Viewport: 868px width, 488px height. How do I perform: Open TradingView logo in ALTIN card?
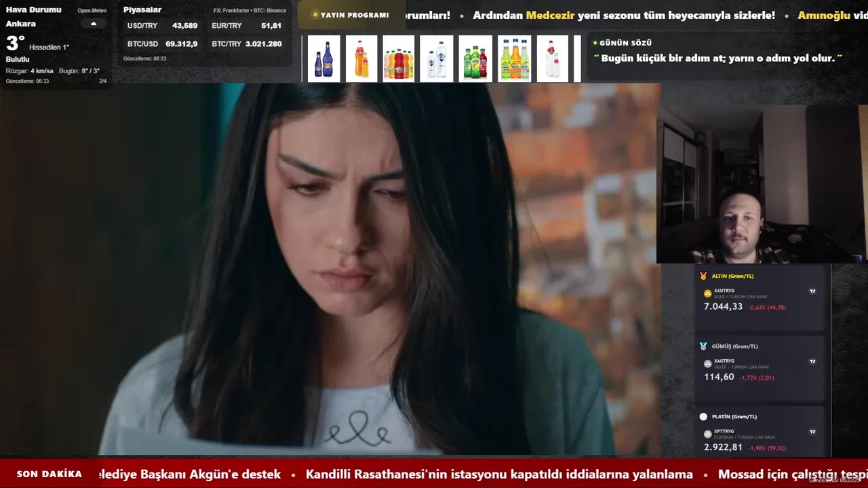pos(812,291)
